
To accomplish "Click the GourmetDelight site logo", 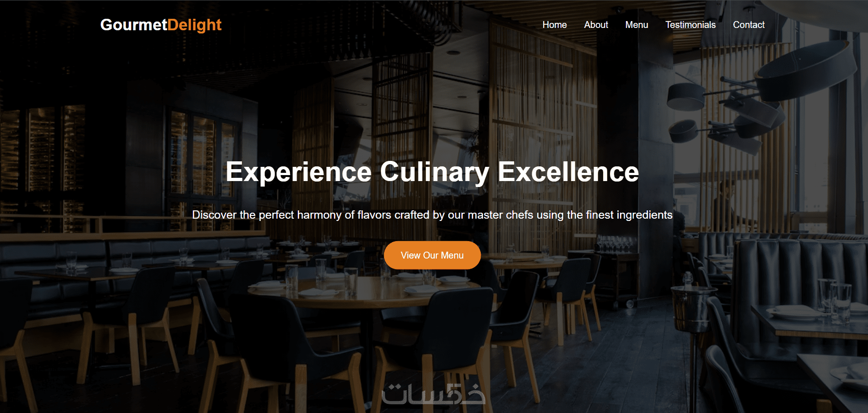I will click(x=161, y=25).
